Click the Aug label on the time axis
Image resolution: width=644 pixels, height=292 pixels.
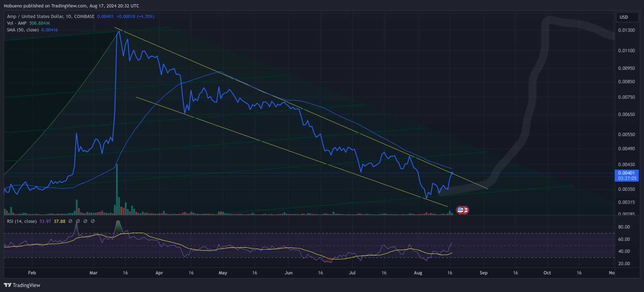point(418,273)
